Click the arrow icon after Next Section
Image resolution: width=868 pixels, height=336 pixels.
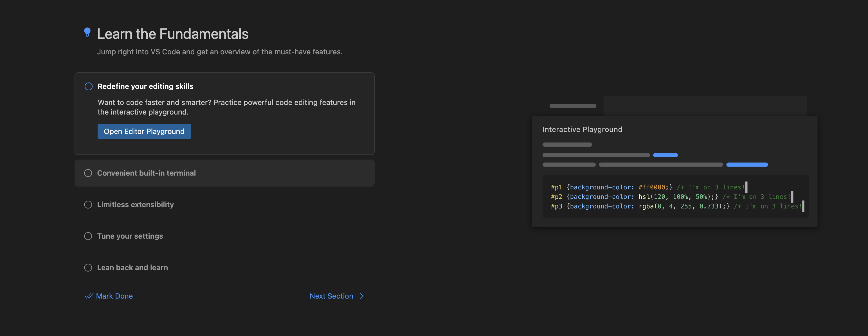coord(360,296)
